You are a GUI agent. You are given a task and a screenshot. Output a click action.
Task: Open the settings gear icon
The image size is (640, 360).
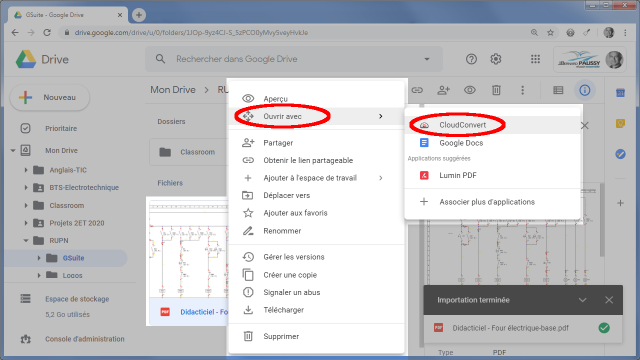click(496, 59)
